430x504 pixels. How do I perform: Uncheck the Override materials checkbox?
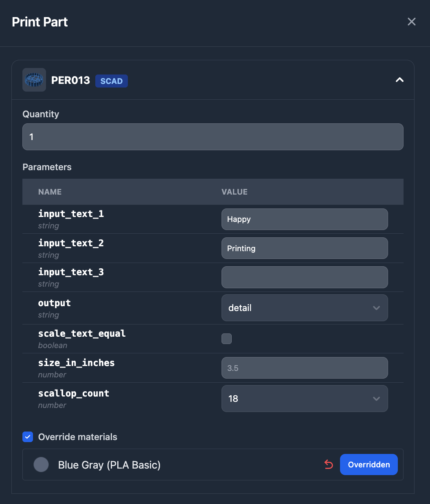click(x=28, y=437)
